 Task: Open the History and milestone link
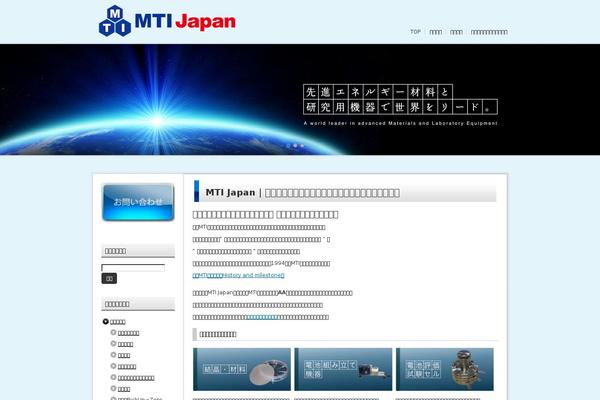[238, 275]
